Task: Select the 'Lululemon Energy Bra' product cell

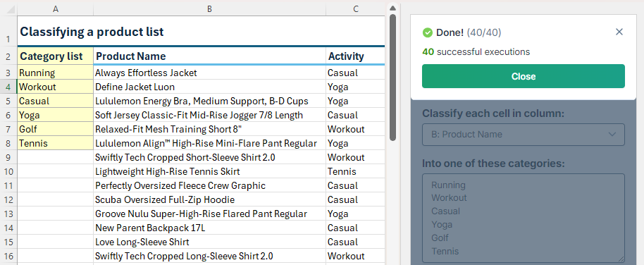Action: (209, 101)
